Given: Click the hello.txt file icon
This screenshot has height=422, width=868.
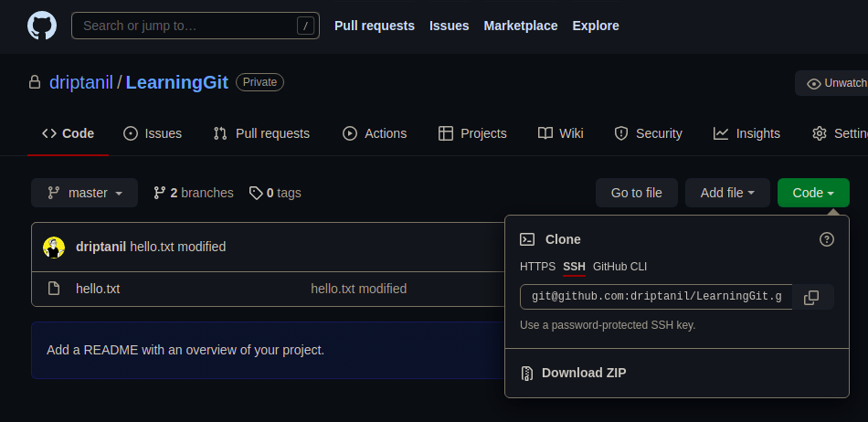Looking at the screenshot, I should (x=54, y=289).
